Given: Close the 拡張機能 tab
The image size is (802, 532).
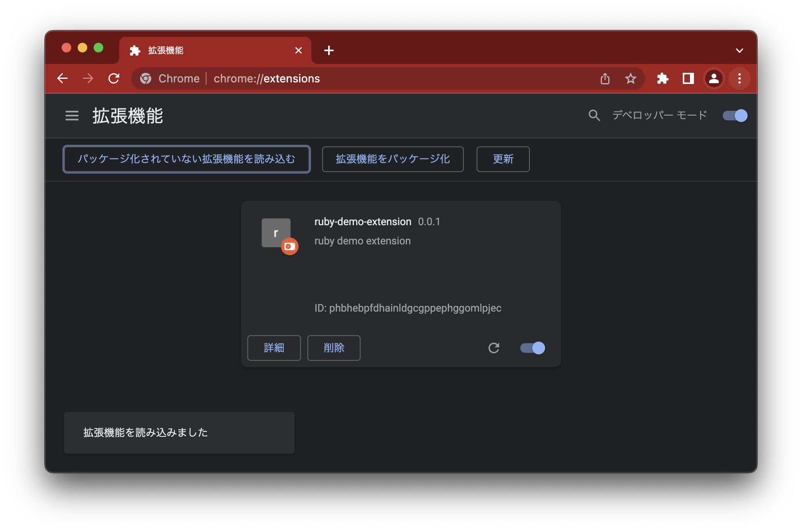Looking at the screenshot, I should (x=299, y=50).
